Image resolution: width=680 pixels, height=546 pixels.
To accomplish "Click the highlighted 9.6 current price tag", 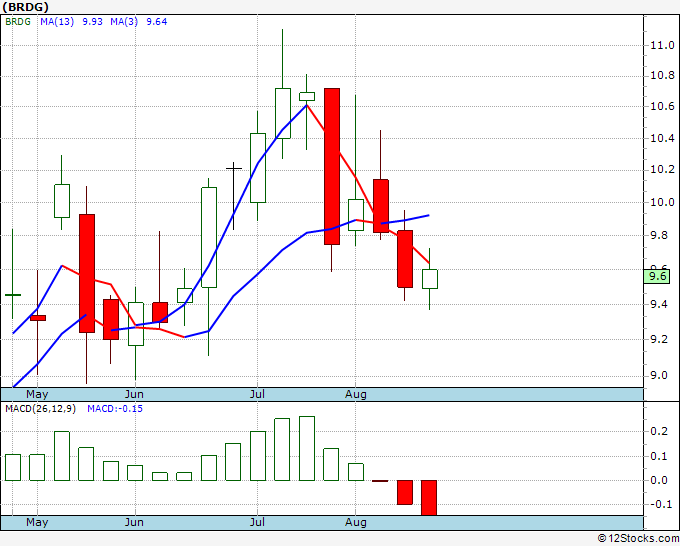I will click(657, 276).
